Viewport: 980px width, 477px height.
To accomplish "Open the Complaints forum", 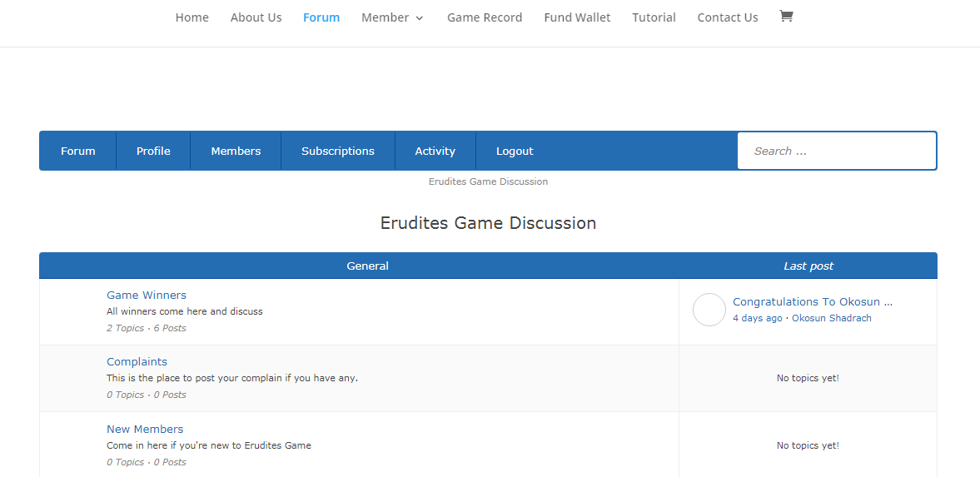I will pyautogui.click(x=137, y=361).
